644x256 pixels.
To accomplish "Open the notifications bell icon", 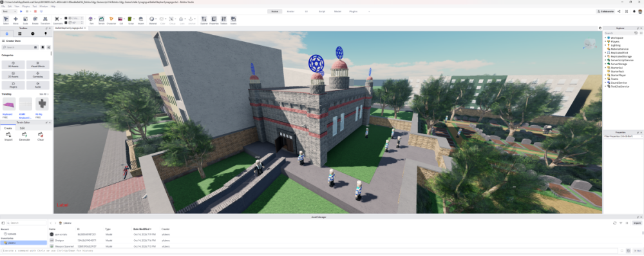I will pos(634,12).
